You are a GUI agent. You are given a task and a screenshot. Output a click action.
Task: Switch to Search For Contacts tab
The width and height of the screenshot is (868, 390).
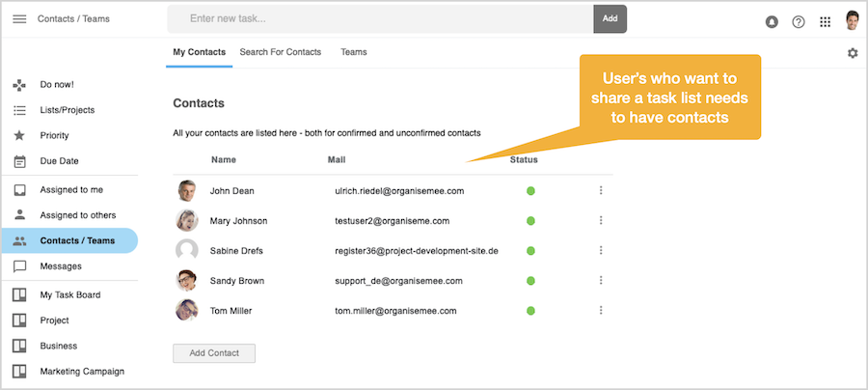tap(281, 52)
